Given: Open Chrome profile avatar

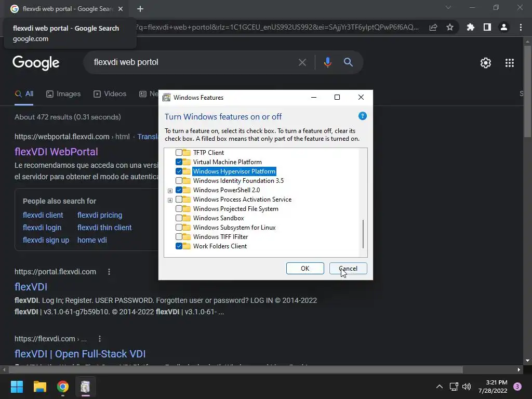Looking at the screenshot, I should pyautogui.click(x=503, y=27).
